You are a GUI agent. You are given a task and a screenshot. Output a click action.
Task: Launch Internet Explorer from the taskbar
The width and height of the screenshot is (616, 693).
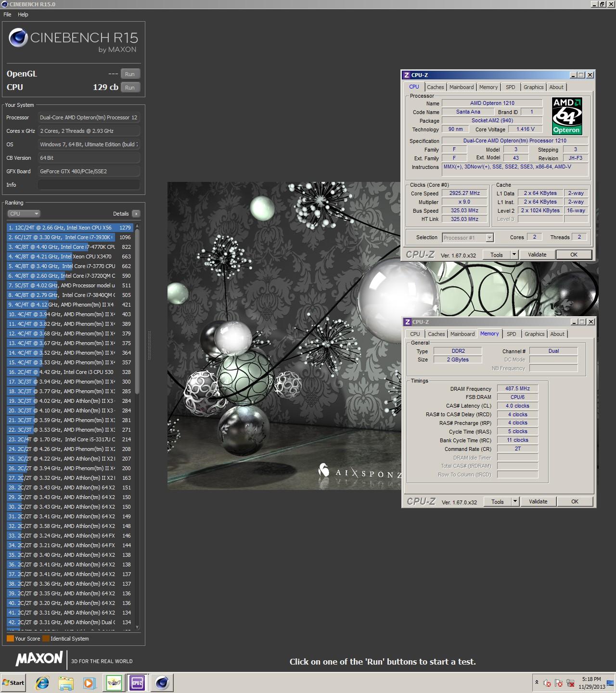click(42, 682)
